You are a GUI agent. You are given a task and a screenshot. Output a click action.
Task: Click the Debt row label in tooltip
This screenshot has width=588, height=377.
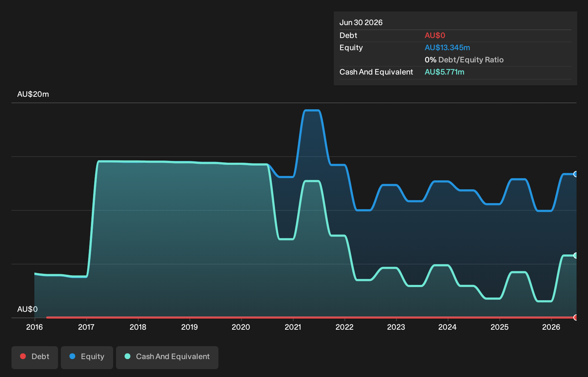tap(348, 35)
